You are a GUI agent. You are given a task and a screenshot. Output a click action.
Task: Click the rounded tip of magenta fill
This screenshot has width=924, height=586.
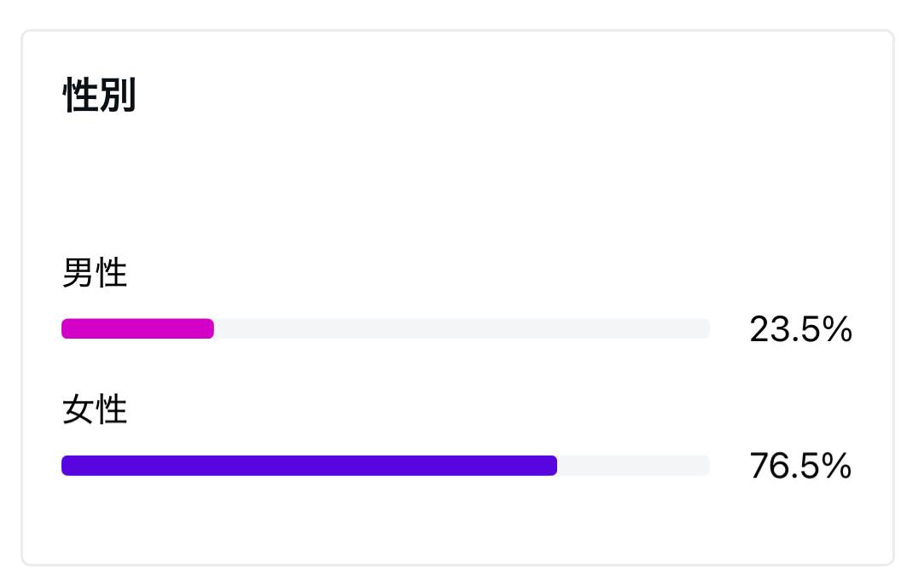tap(209, 328)
